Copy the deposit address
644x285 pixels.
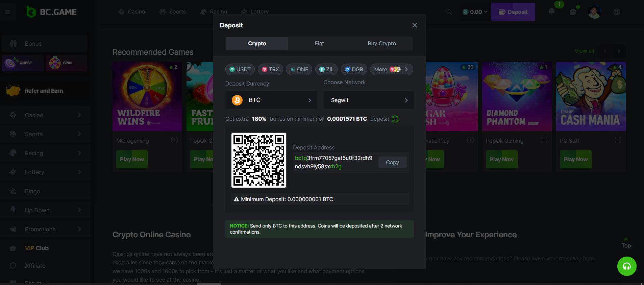click(x=392, y=163)
